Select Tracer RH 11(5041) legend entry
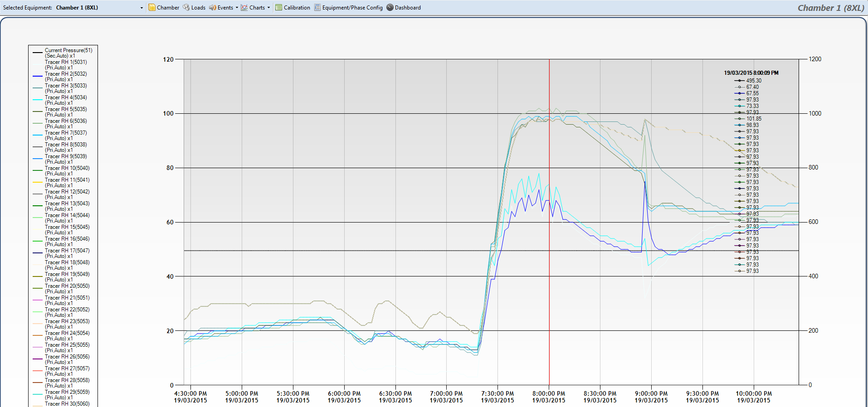 point(67,182)
